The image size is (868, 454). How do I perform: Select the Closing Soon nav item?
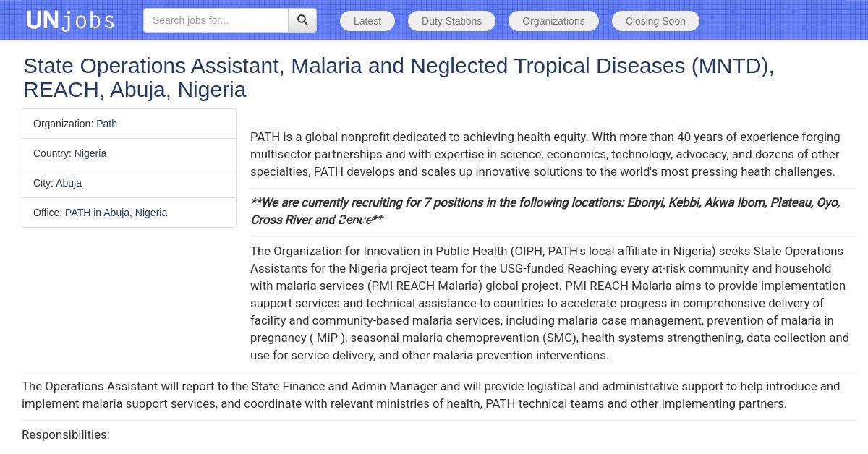[655, 21]
